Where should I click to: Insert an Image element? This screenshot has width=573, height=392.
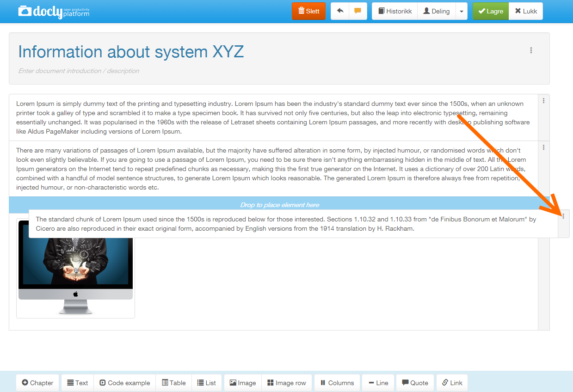tap(243, 383)
